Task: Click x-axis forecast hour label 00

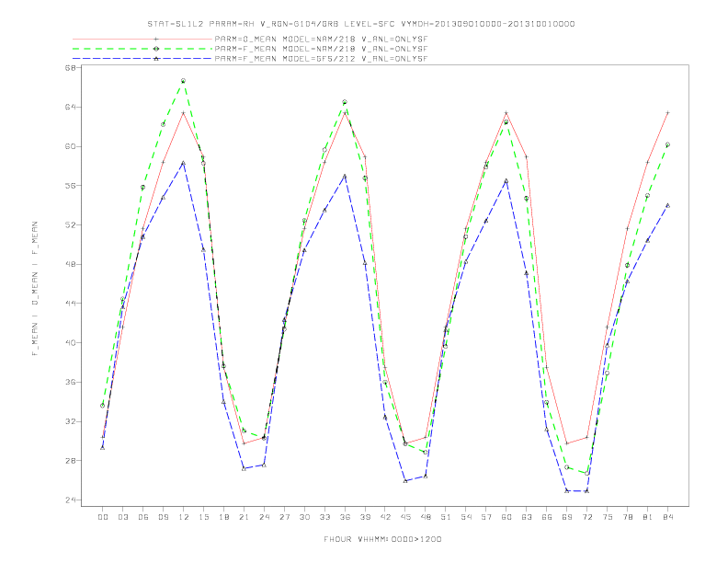Action: point(103,517)
